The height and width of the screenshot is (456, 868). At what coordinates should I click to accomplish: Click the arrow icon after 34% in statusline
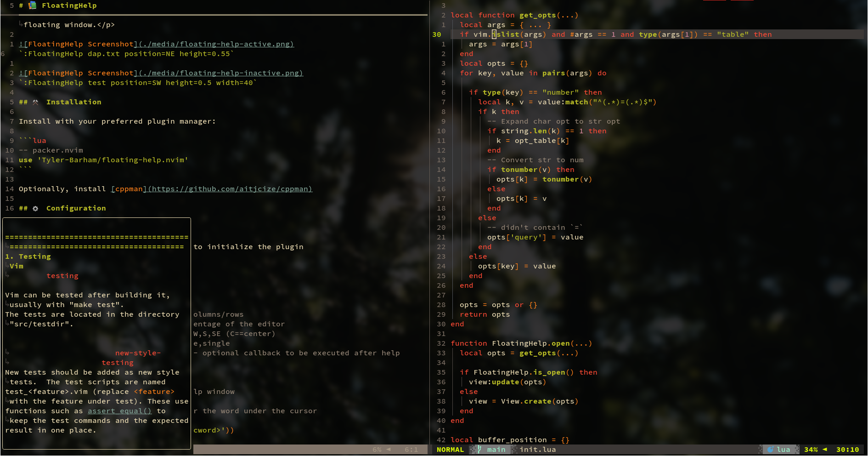pos(825,450)
